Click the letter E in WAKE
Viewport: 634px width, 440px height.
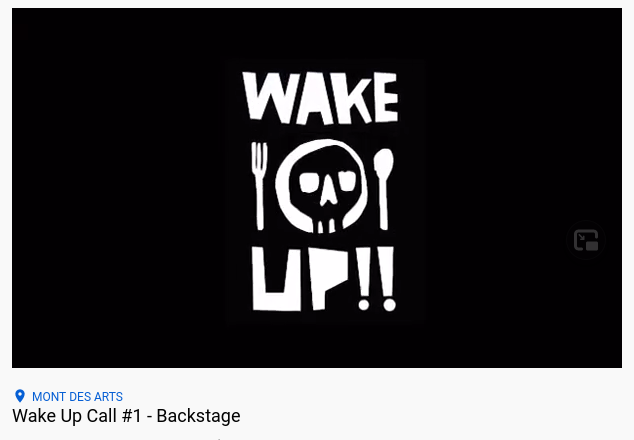click(x=386, y=97)
